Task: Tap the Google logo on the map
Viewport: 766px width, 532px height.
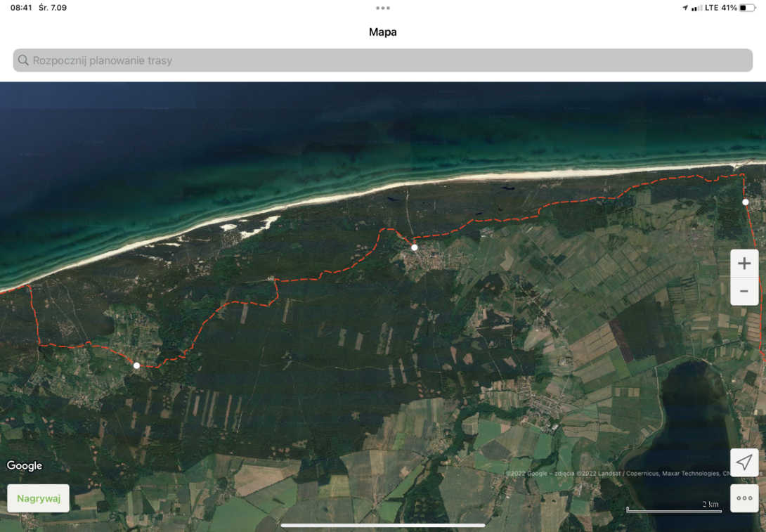Action: 25,465
